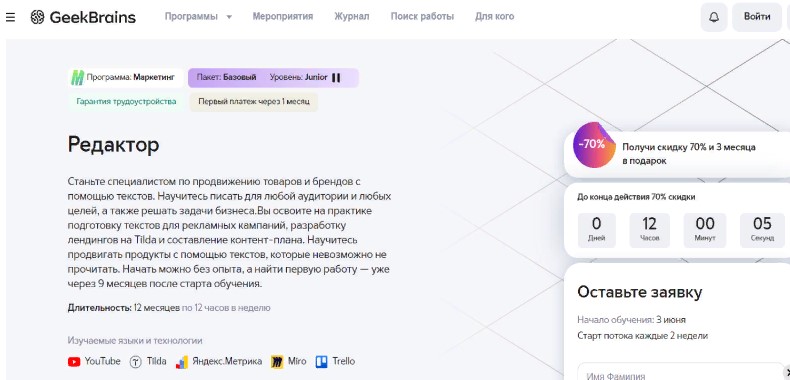Image resolution: width=790 pixels, height=380 pixels.
Task: Click the Старт потока каждые 2 недели text
Action: pos(642,336)
